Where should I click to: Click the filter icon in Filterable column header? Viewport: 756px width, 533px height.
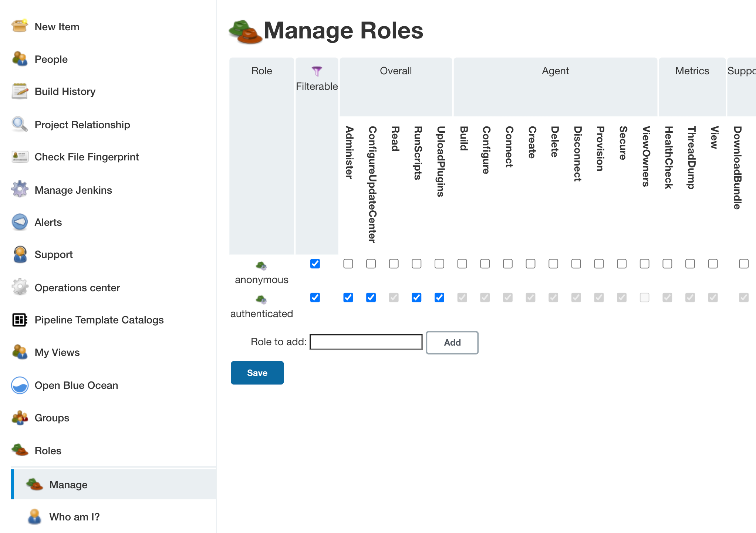pyautogui.click(x=317, y=70)
